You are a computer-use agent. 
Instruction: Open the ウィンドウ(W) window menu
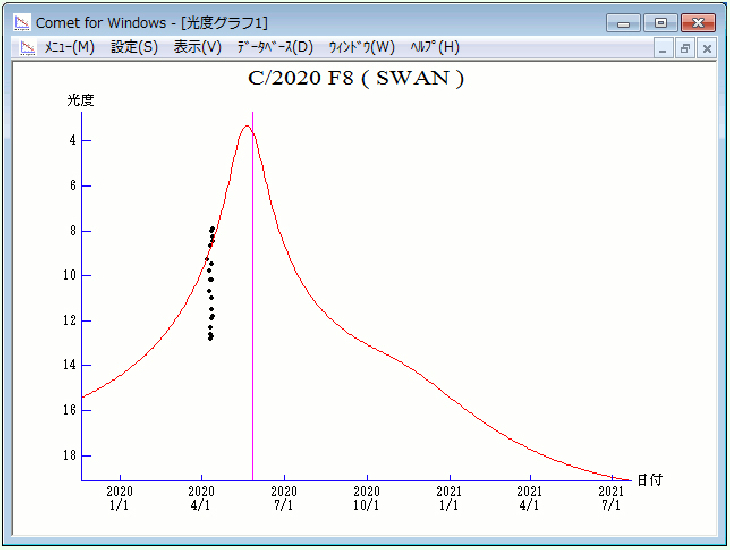[x=361, y=47]
